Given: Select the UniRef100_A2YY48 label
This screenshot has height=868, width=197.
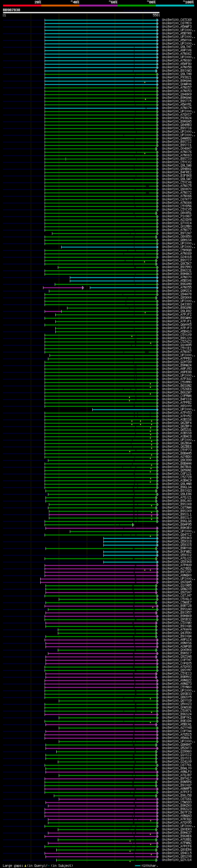Looking at the screenshot, I should (x=177, y=728).
